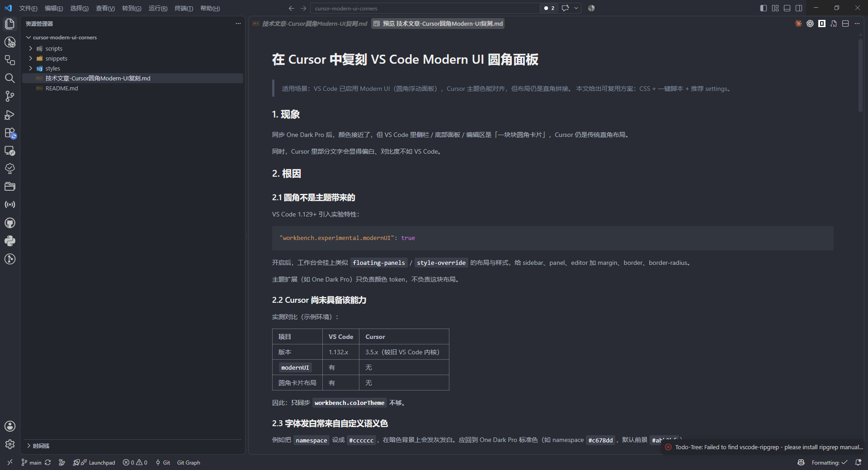Viewport: 868px width, 470px height.
Task: Click the synchronize changes icon beside main
Action: tap(48, 462)
